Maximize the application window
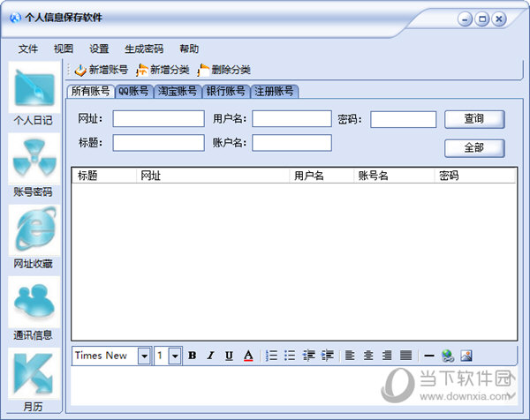Image resolution: width=530 pixels, height=420 pixels. click(x=482, y=19)
